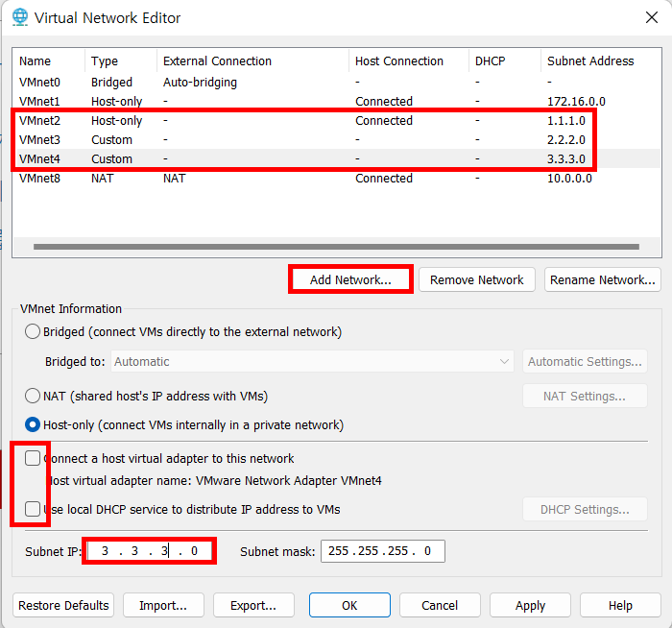This screenshot has height=628, width=672.
Task: Select the NAT shared host's IP option
Action: (33, 396)
